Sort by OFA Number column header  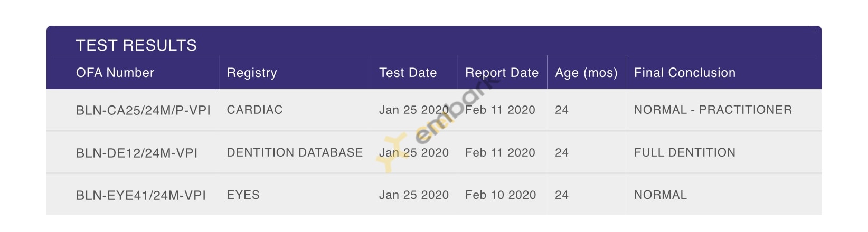coord(115,73)
